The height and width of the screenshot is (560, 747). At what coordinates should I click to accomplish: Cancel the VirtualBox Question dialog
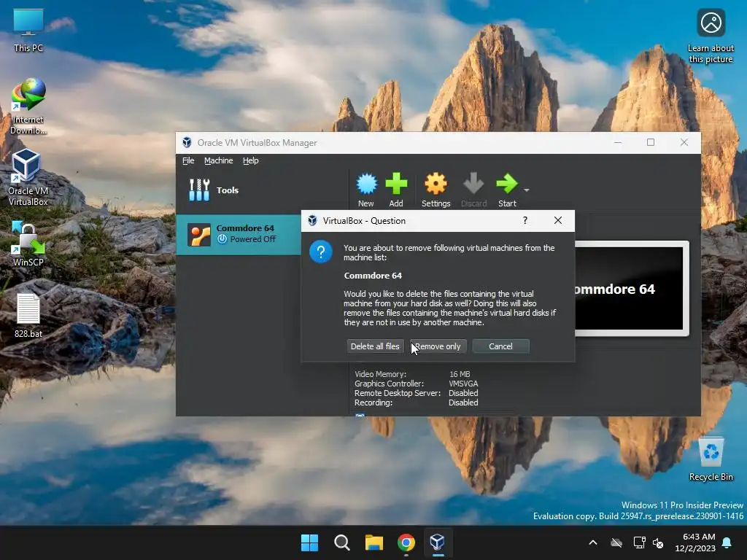pos(500,346)
